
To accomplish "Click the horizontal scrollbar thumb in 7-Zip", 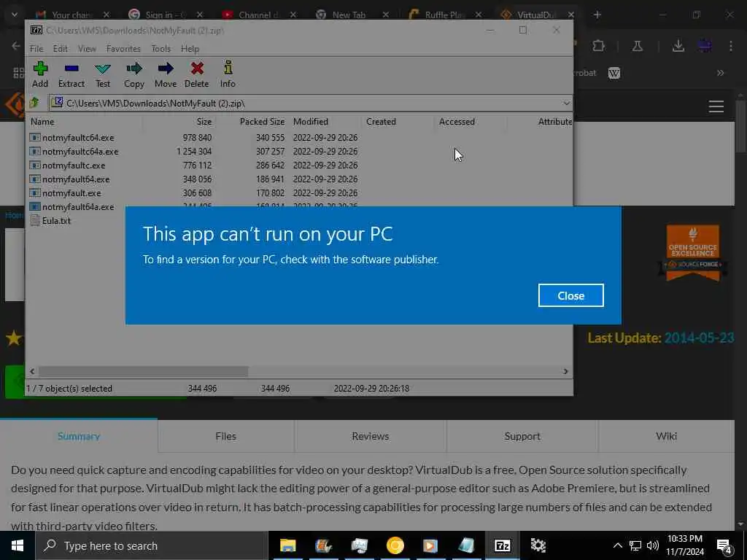I will pos(143,371).
